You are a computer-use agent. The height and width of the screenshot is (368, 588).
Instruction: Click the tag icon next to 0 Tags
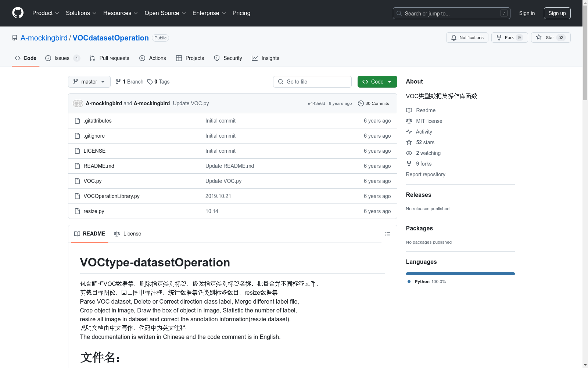[x=150, y=82]
